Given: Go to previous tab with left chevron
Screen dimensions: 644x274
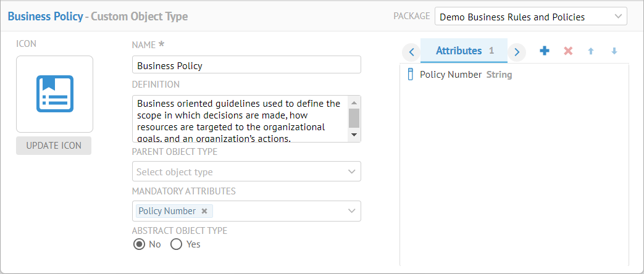Looking at the screenshot, I should point(411,52).
